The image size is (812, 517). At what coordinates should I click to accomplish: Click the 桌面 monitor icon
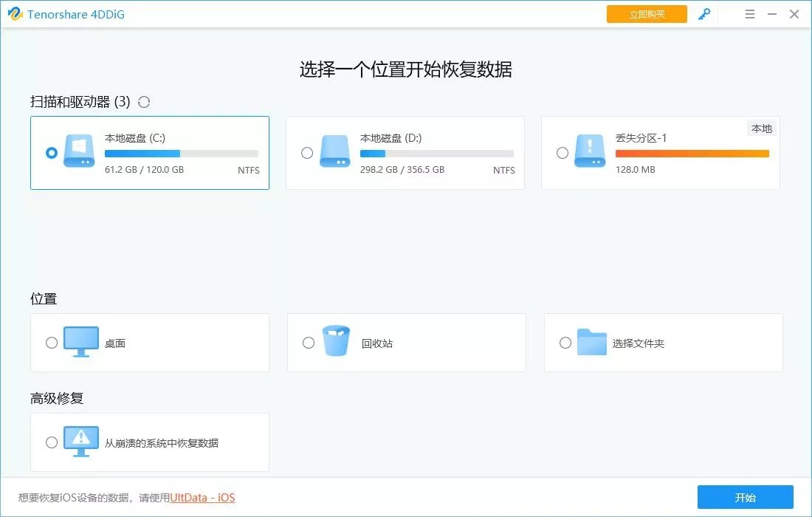(x=80, y=342)
